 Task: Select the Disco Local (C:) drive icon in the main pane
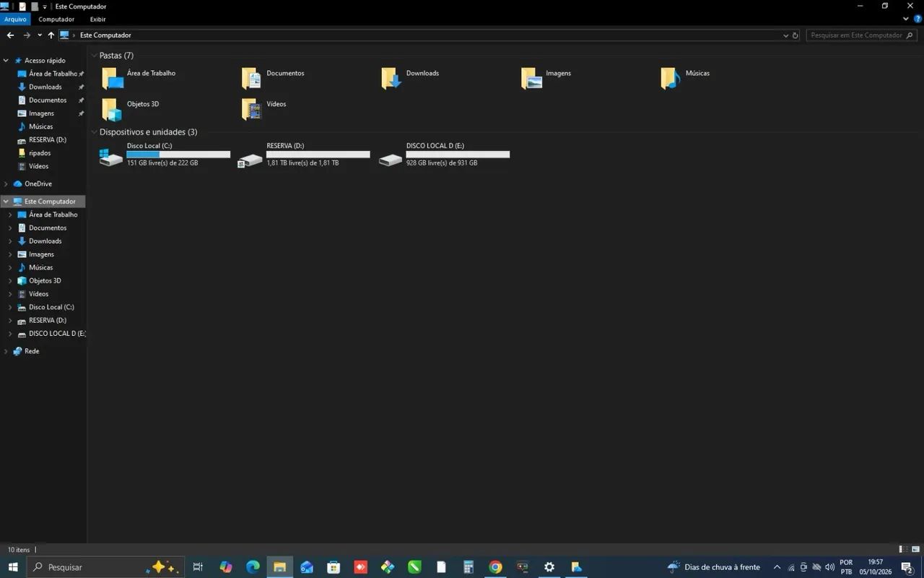110,157
